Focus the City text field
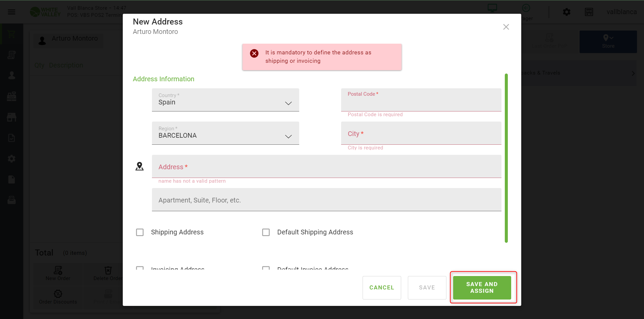Image resolution: width=644 pixels, height=319 pixels. 421,133
